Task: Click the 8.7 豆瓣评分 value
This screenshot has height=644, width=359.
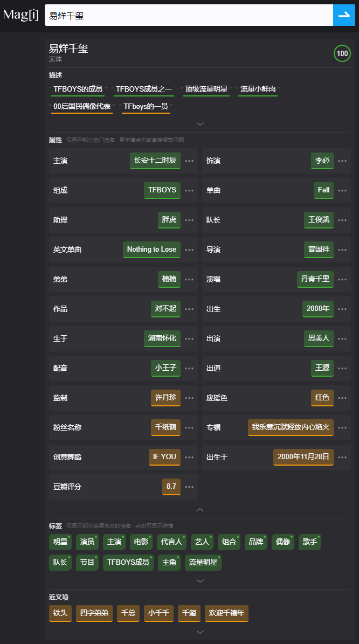Action: click(171, 487)
